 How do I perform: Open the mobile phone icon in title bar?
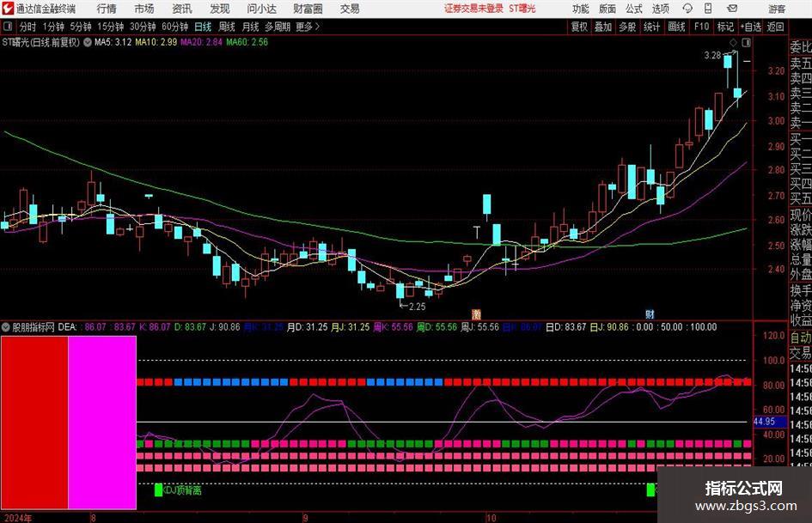[x=708, y=9]
